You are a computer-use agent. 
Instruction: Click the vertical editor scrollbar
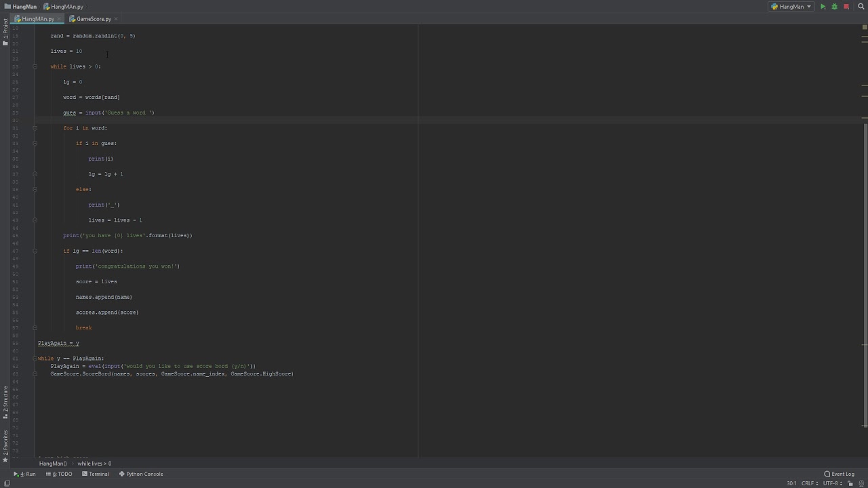pyautogui.click(x=865, y=274)
